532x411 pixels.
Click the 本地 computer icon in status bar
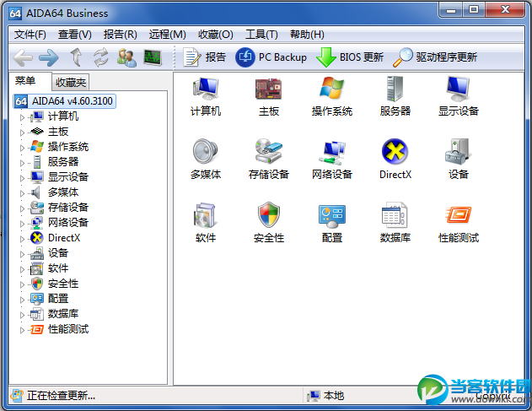click(x=314, y=396)
